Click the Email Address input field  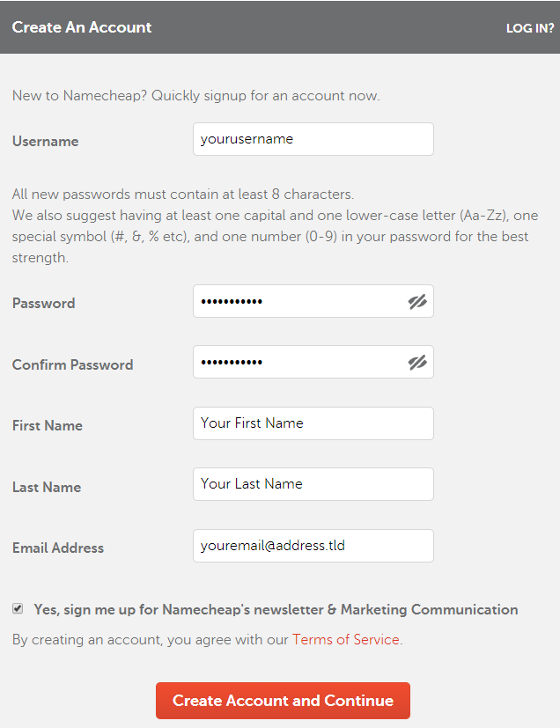pyautogui.click(x=313, y=546)
